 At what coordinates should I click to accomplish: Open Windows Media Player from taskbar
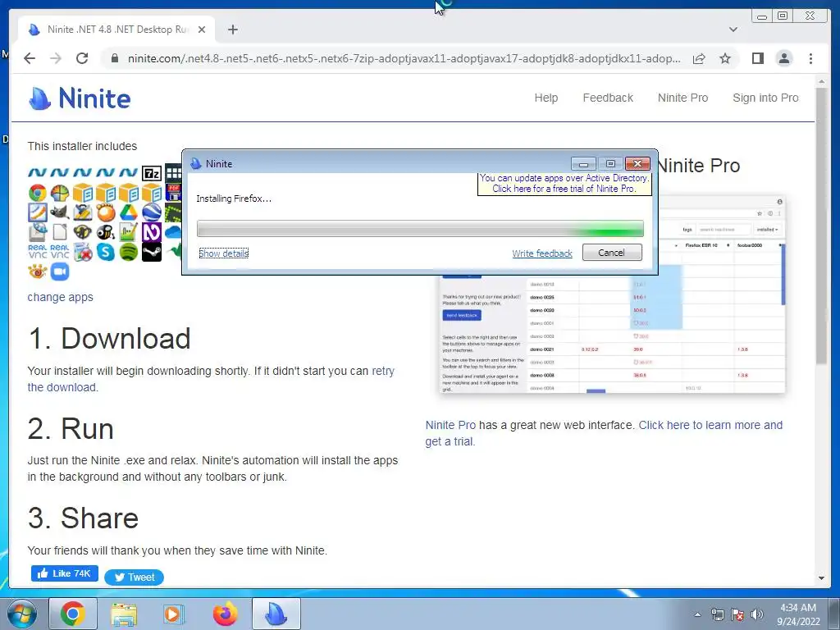click(x=173, y=614)
